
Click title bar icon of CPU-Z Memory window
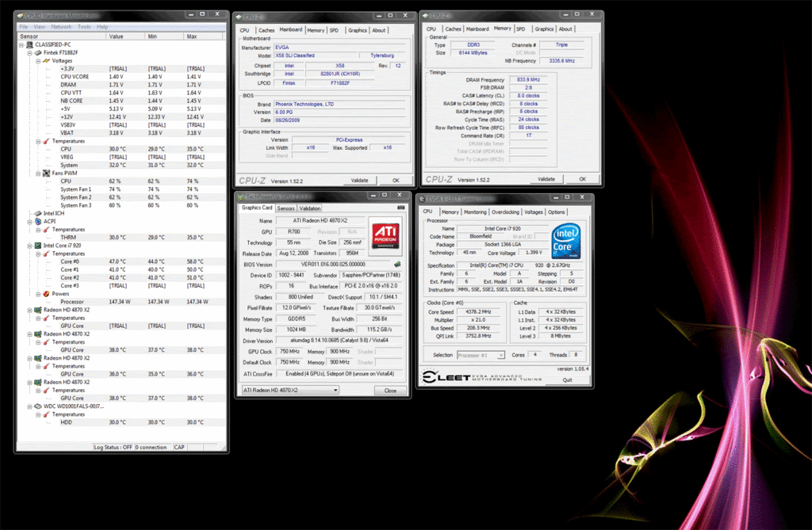427,16
